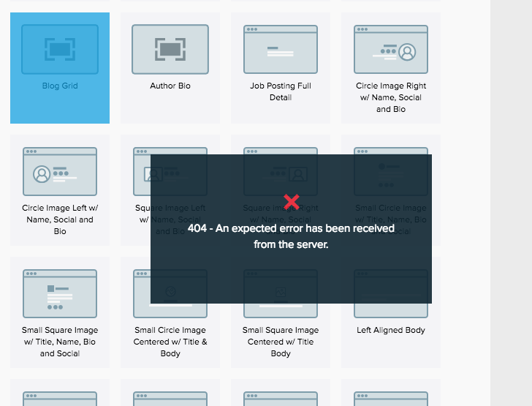Image resolution: width=532 pixels, height=406 pixels.
Task: Click the 404 error message text
Action: pos(291,236)
